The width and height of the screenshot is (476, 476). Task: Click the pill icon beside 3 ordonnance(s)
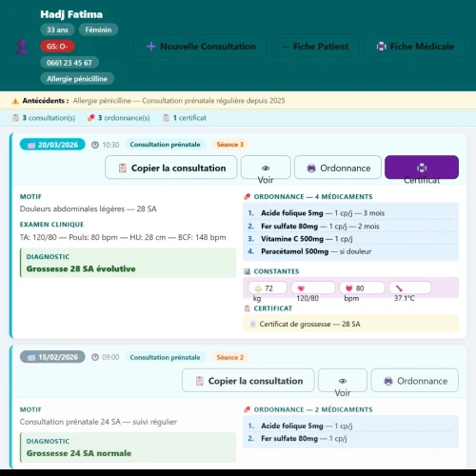[x=91, y=118]
